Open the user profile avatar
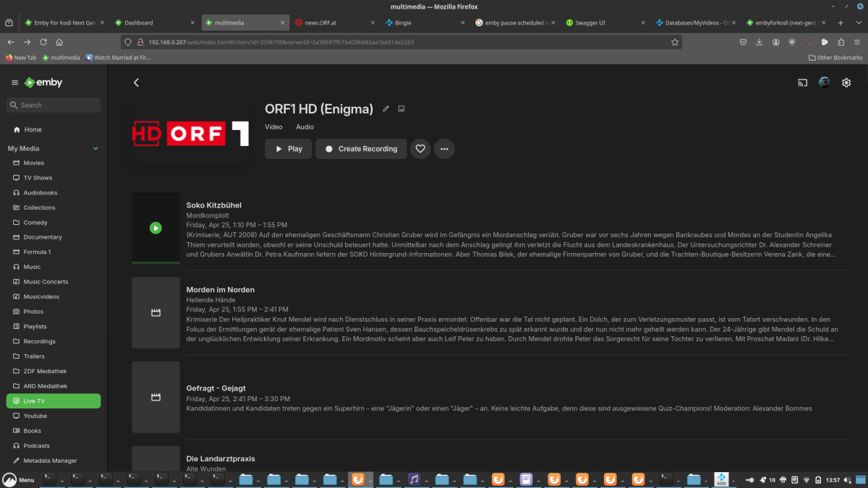 pyautogui.click(x=824, y=82)
